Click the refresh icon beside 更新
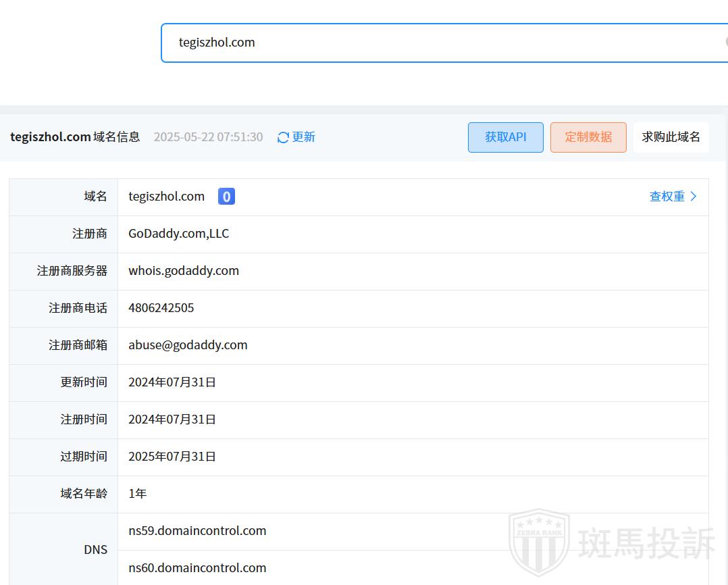 [x=284, y=137]
